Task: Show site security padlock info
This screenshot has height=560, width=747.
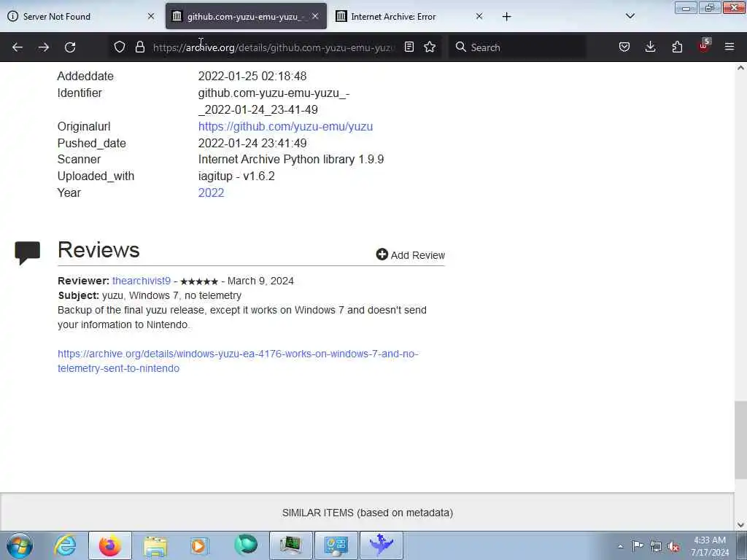Action: 139,47
